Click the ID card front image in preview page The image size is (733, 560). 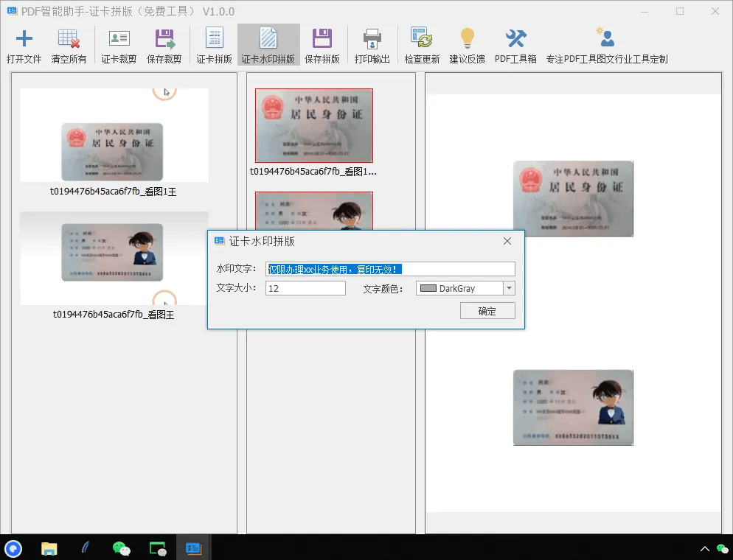pyautogui.click(x=573, y=198)
